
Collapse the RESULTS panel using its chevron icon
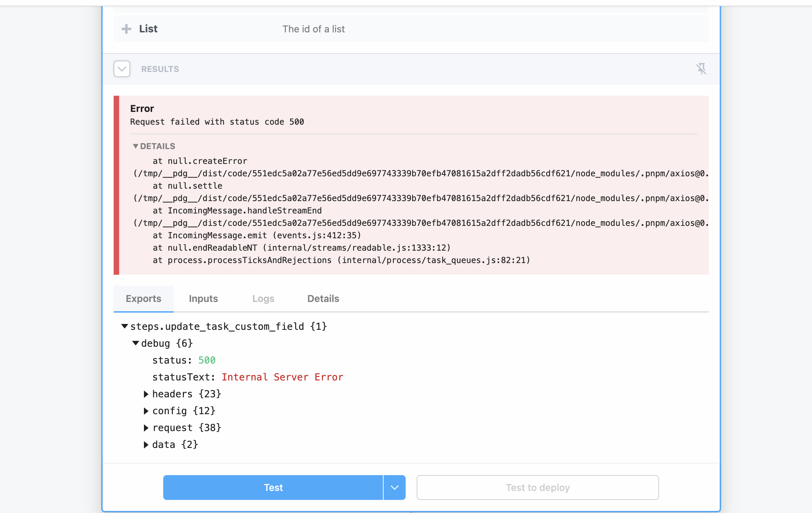(122, 69)
